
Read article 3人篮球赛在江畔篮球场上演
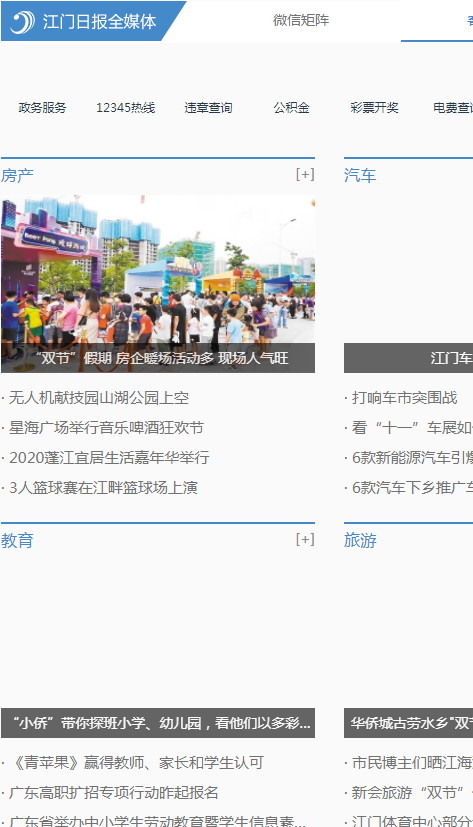tap(103, 488)
